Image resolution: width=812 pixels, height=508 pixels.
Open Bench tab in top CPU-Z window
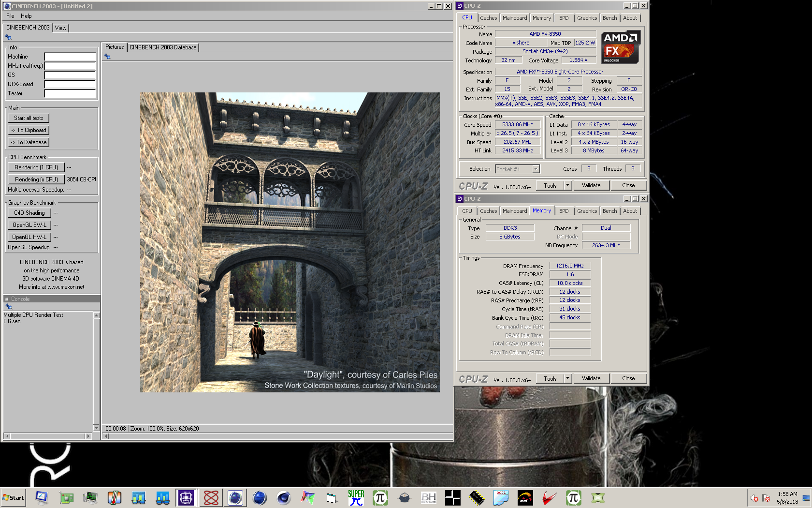(609, 18)
